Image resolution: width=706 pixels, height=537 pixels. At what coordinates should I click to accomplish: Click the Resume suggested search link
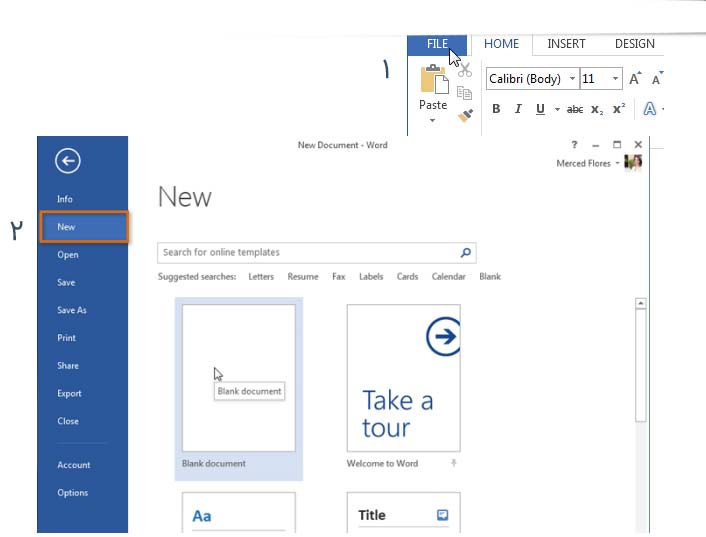pyautogui.click(x=303, y=277)
